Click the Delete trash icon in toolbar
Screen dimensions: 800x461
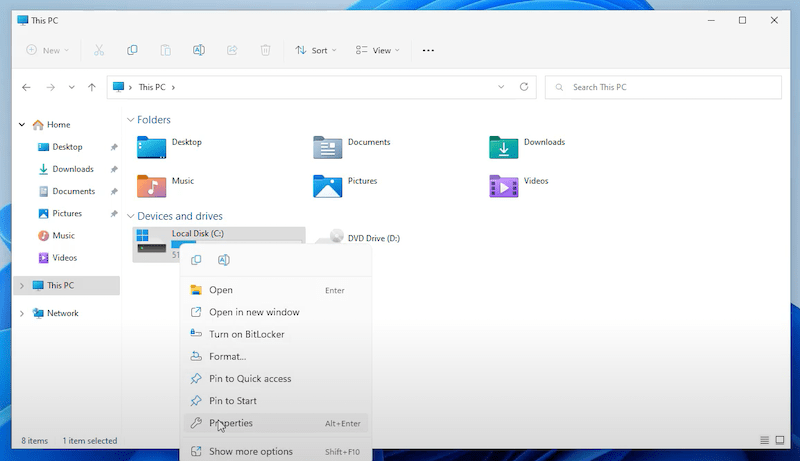coord(265,50)
